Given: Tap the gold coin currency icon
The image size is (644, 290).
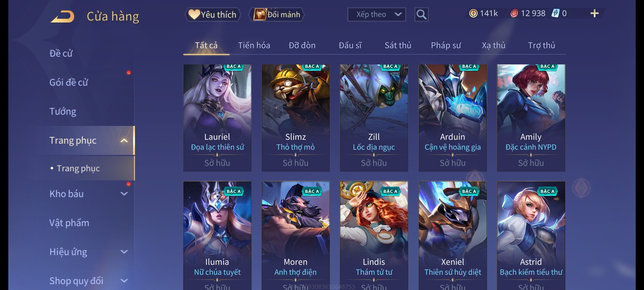Looking at the screenshot, I should coord(473,13).
